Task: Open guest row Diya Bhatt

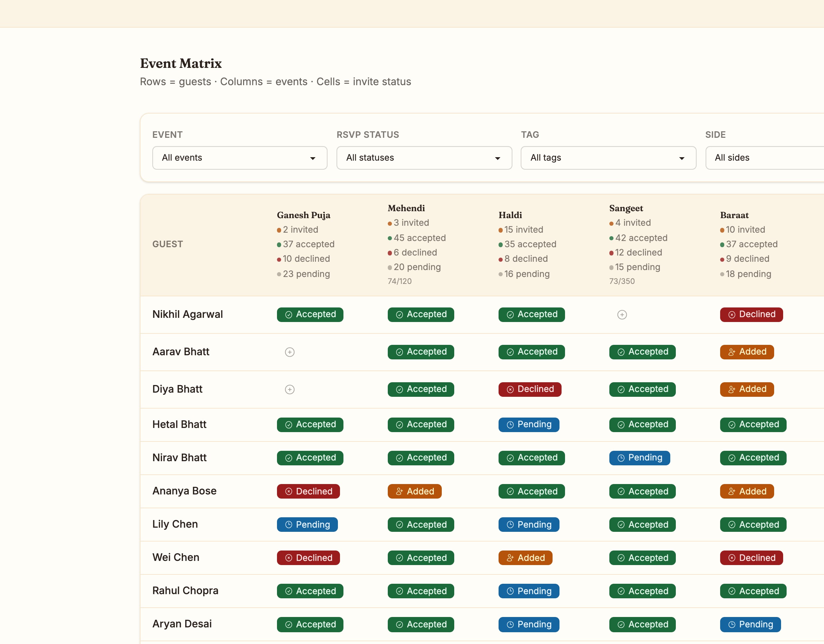Action: coord(177,389)
